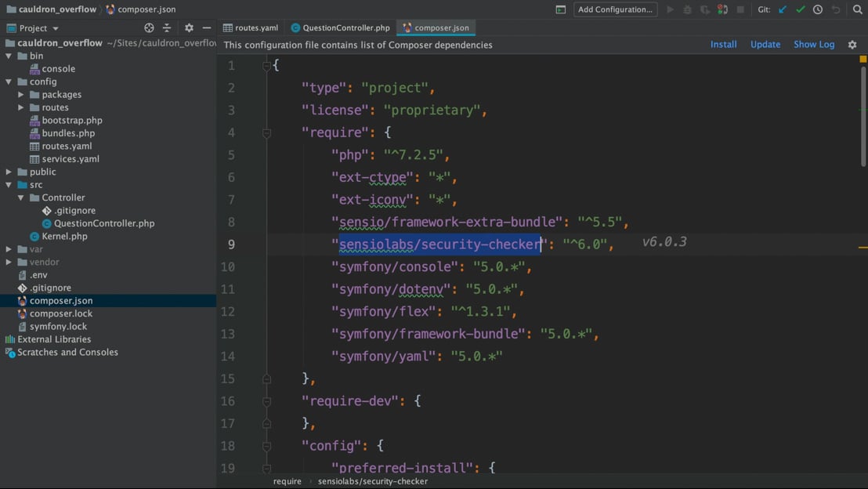
Task: Open Git history clock icon
Action: 818,9
